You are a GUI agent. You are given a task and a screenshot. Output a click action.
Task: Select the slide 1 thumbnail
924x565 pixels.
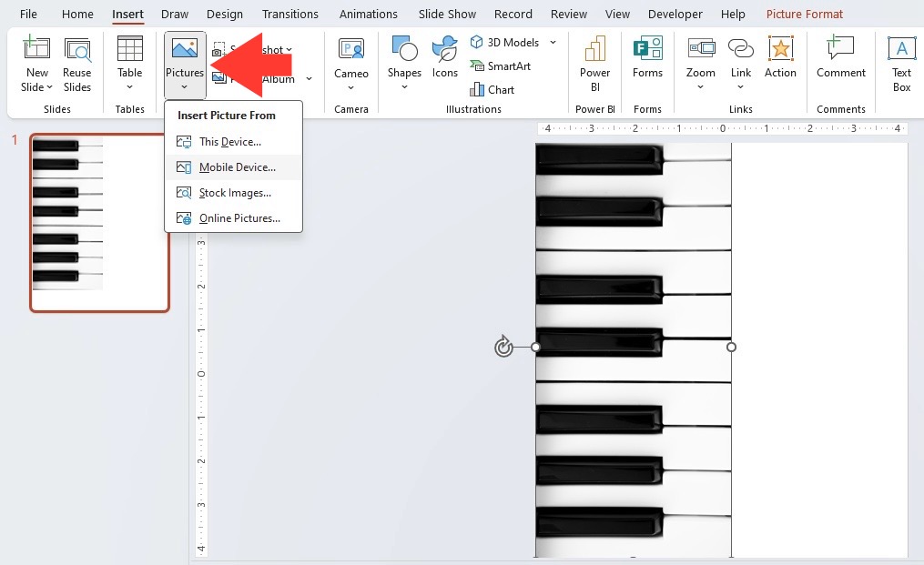click(99, 223)
